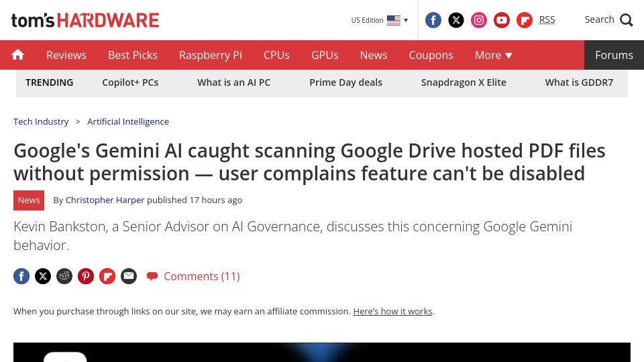The height and width of the screenshot is (362, 644).
Task: Open the header YouTube icon
Action: (x=502, y=20)
